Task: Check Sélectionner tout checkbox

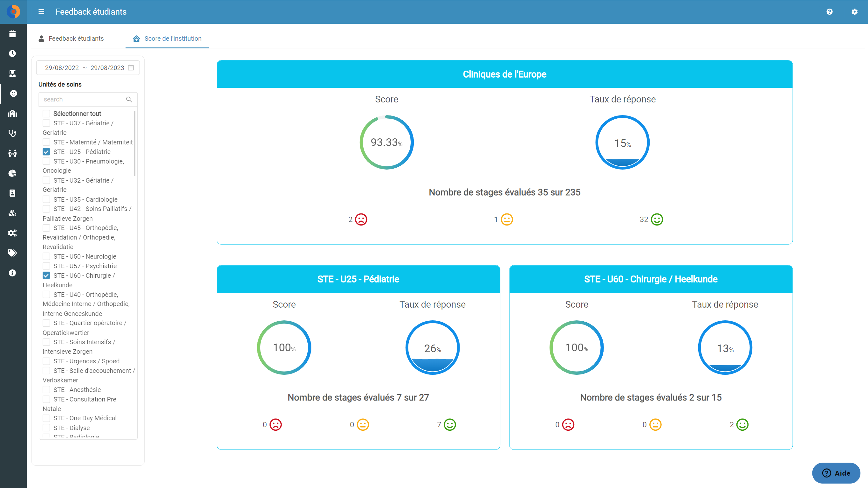Action: tap(46, 114)
